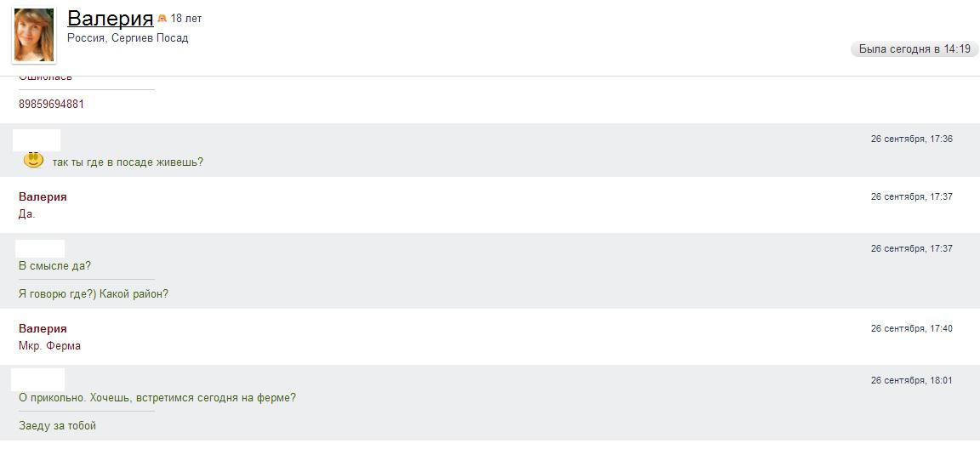The height and width of the screenshot is (449, 980).
Task: Click the 'Заеду за тобой' message
Action: click(57, 426)
